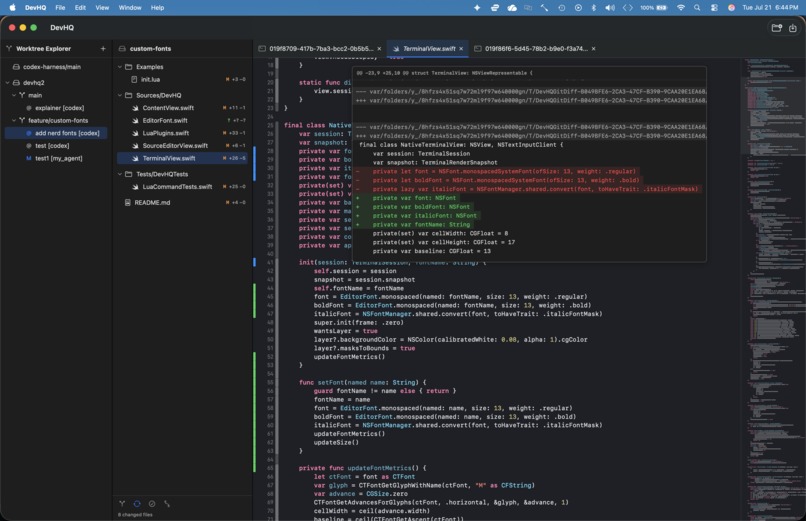Image resolution: width=806 pixels, height=521 pixels.
Task: Collapse the devhq2 repository node
Action: tap(8, 82)
